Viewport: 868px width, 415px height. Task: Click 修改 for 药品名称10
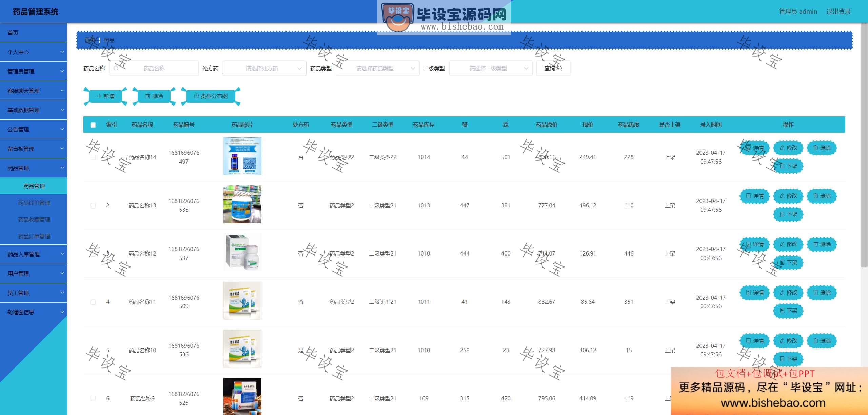tap(788, 341)
